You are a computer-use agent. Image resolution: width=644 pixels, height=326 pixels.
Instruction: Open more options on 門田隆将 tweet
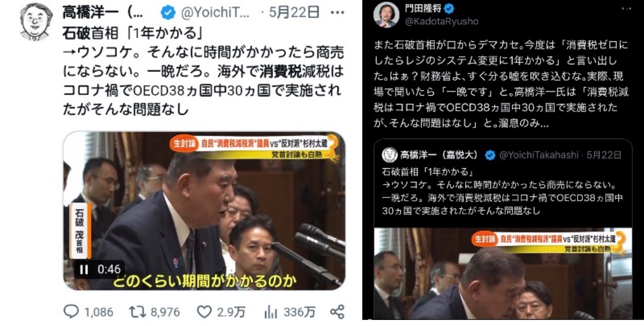[x=627, y=8]
